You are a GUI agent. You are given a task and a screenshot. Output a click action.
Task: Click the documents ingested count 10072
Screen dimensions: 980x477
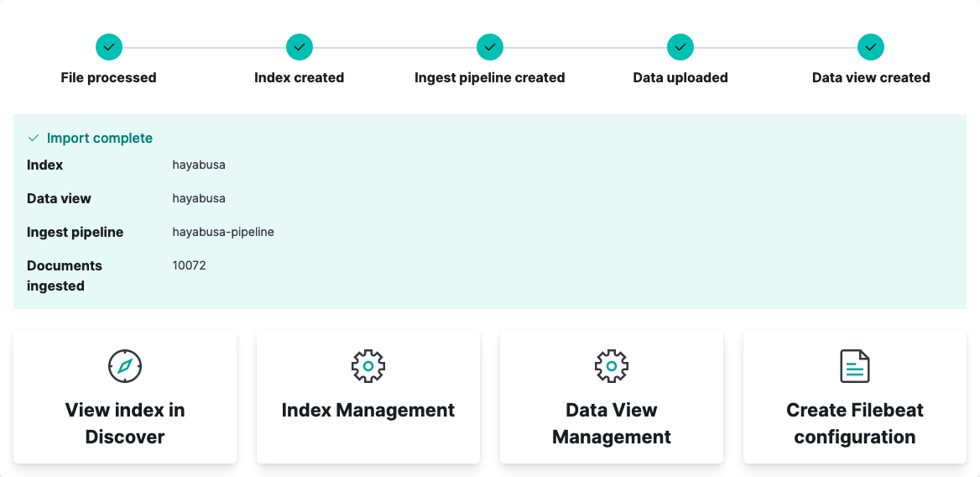coord(190,265)
